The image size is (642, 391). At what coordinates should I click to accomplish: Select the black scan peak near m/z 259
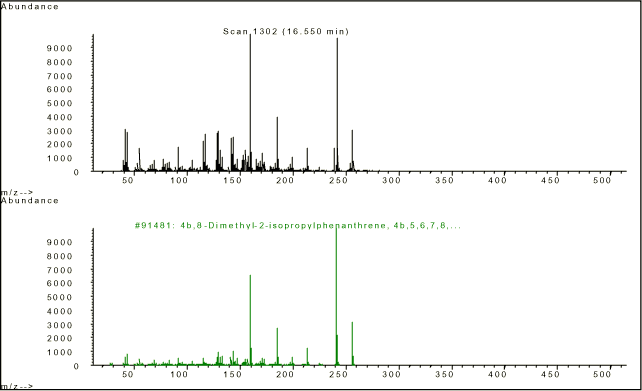pyautogui.click(x=352, y=150)
